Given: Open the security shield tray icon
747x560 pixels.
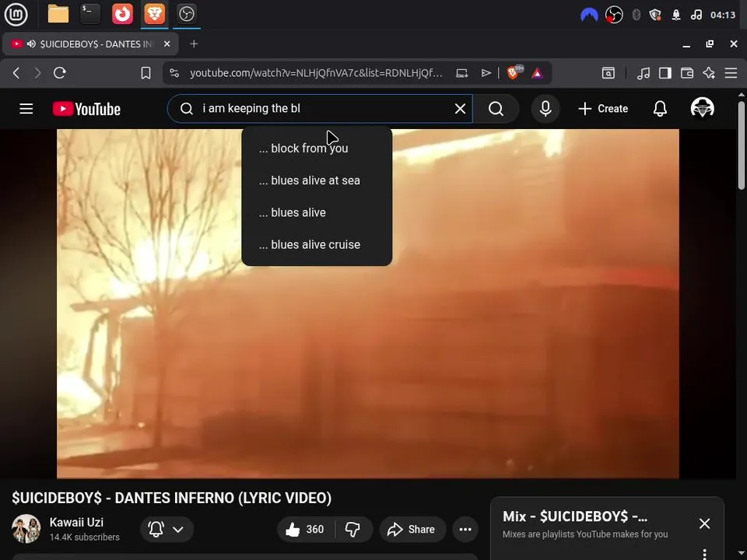Looking at the screenshot, I should [655, 16].
